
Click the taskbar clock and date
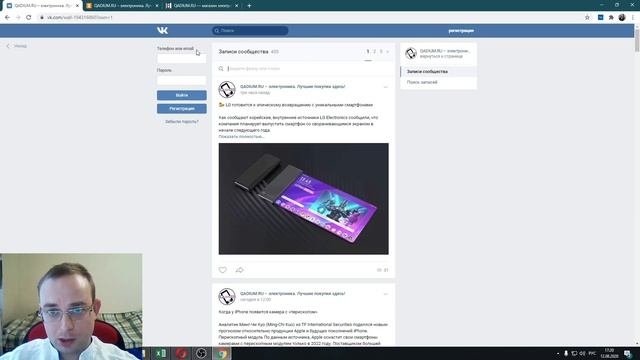click(x=609, y=353)
